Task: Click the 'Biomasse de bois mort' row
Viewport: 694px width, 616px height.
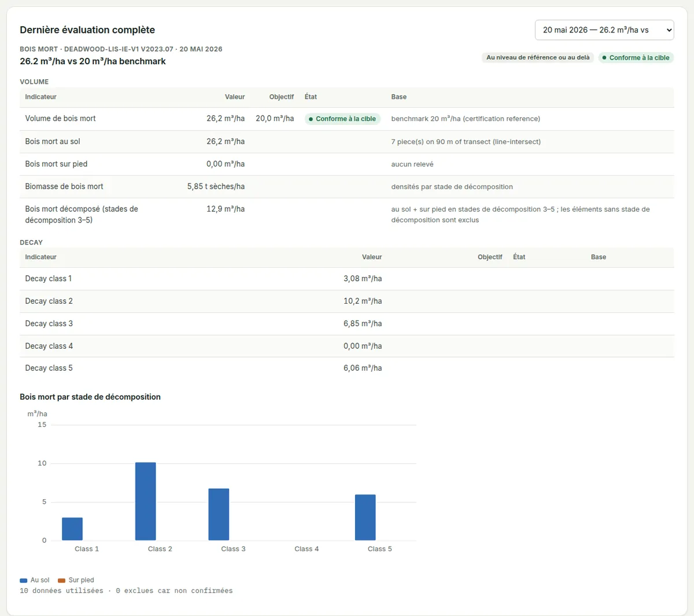Action: click(347, 187)
